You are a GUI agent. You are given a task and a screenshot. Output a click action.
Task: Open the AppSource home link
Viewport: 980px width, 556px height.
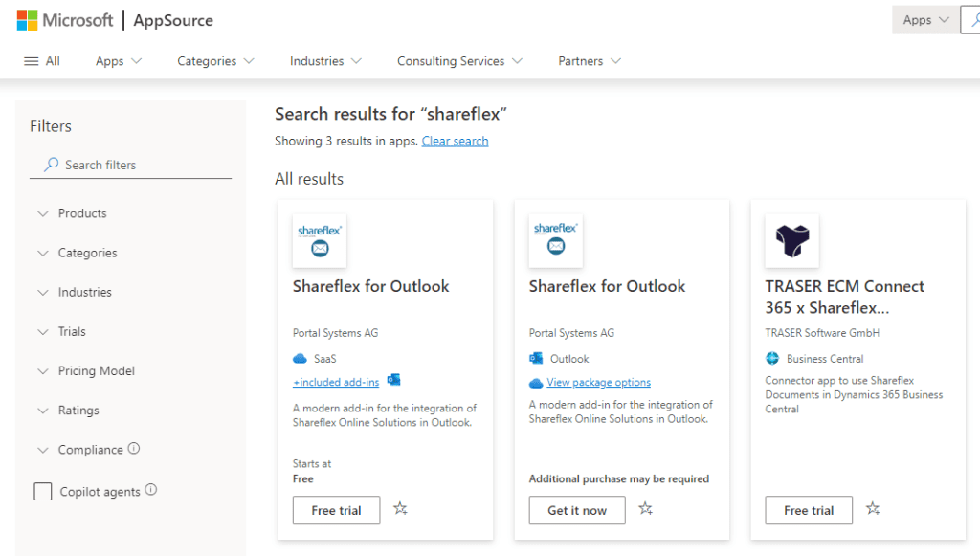click(173, 20)
